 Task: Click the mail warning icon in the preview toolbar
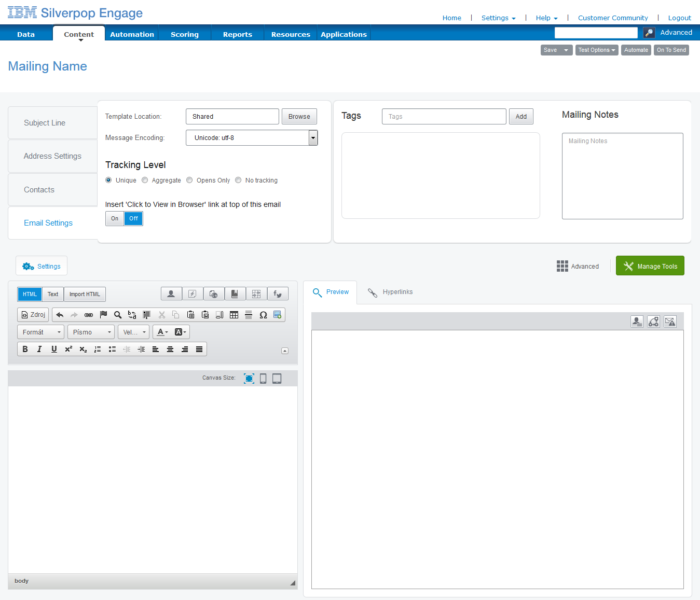click(670, 322)
